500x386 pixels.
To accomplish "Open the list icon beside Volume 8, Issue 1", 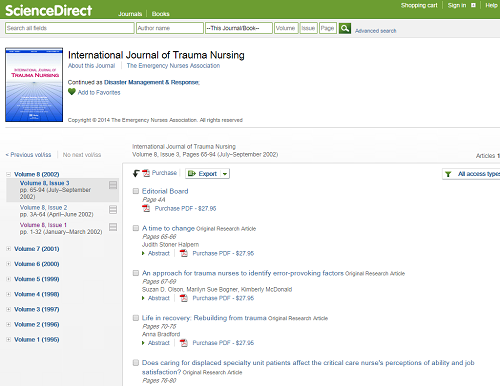I will point(113,227).
